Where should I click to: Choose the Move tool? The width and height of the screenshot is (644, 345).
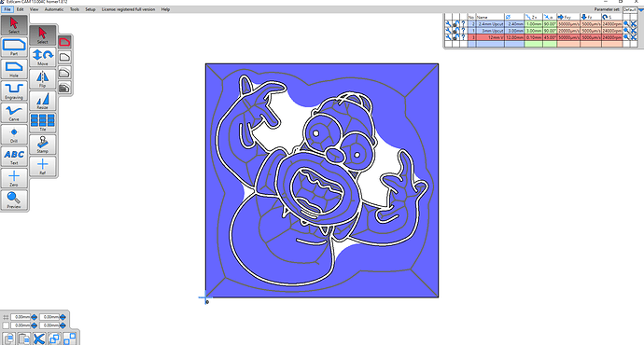[x=43, y=57]
